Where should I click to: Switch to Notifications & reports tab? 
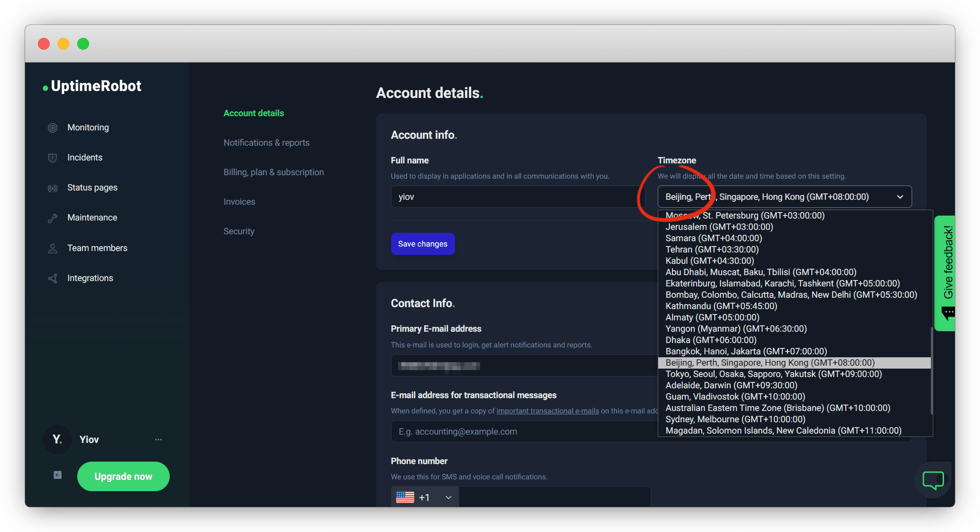[x=266, y=143]
